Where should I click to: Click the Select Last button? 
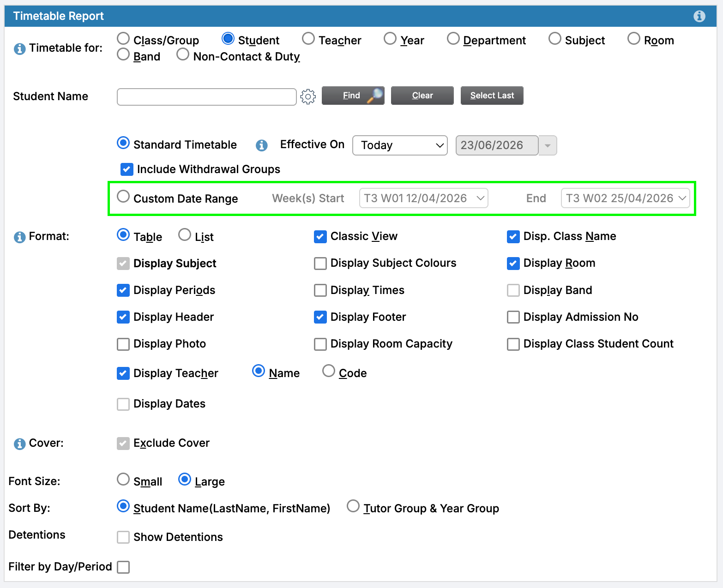point(492,96)
